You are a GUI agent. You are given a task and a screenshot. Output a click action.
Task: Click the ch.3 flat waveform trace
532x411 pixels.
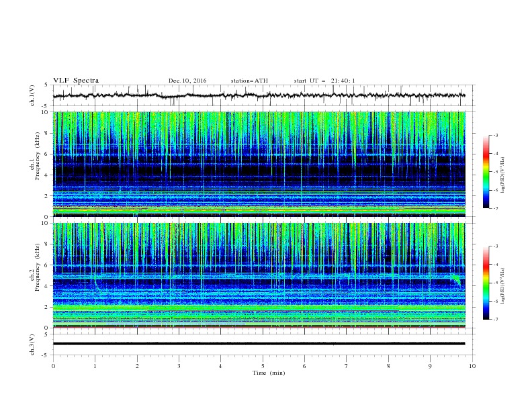[259, 344]
